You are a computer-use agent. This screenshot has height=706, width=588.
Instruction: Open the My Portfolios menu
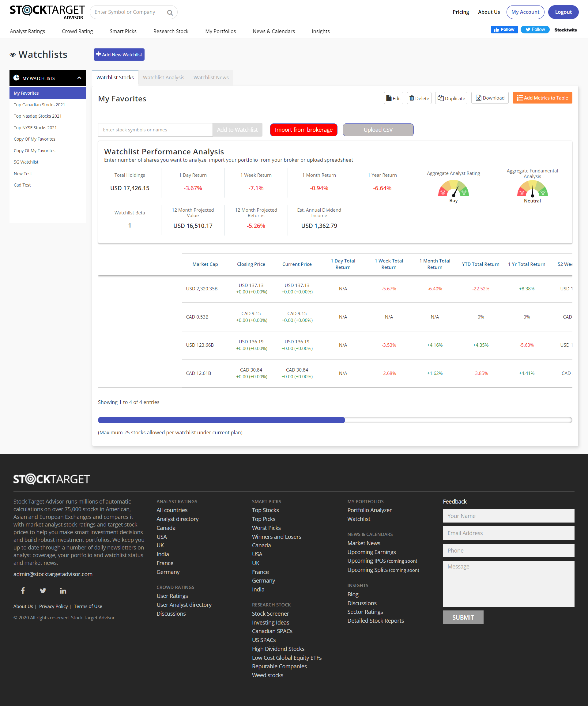tap(221, 31)
